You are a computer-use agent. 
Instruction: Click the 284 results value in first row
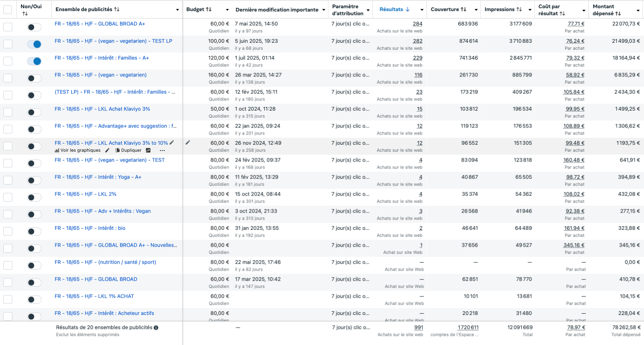tap(418, 24)
